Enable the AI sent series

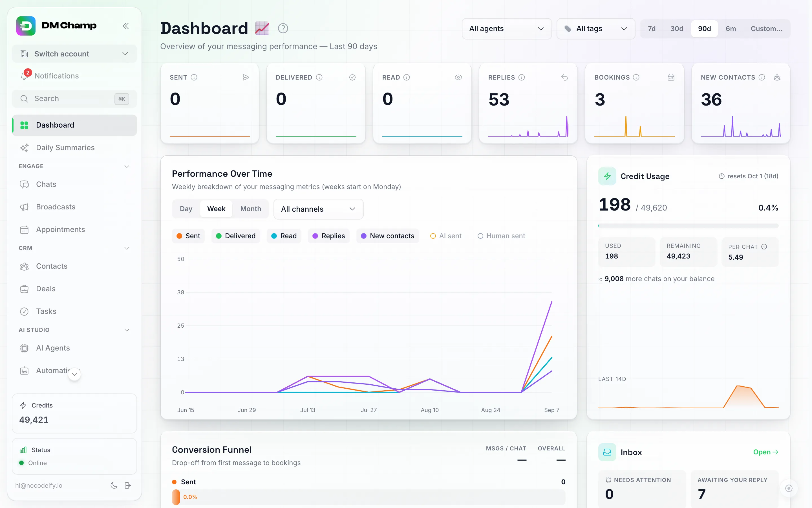click(445, 236)
